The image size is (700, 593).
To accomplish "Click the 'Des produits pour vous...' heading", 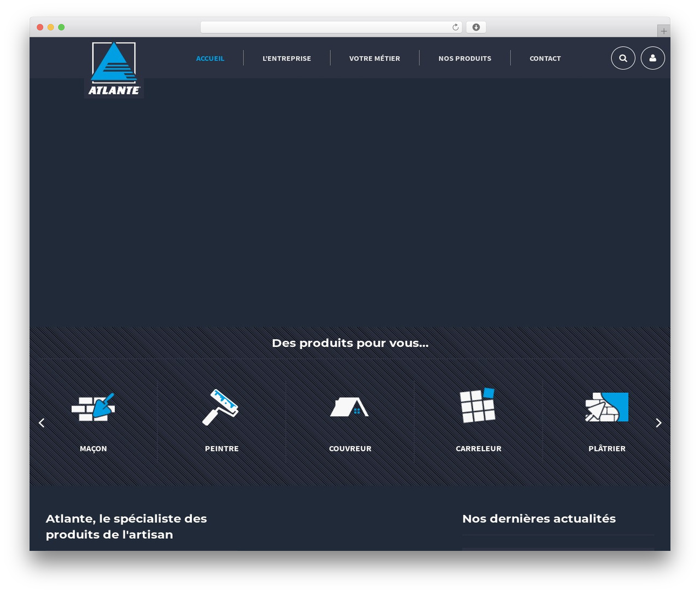I will click(x=350, y=343).
